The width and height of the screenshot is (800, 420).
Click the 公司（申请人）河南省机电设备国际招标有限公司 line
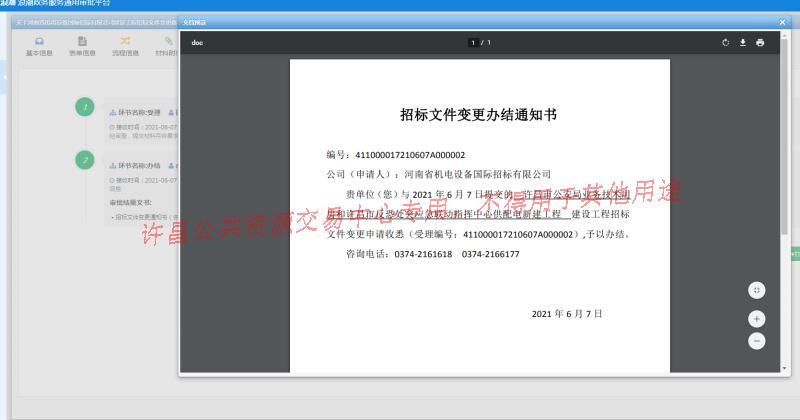[x=439, y=174]
